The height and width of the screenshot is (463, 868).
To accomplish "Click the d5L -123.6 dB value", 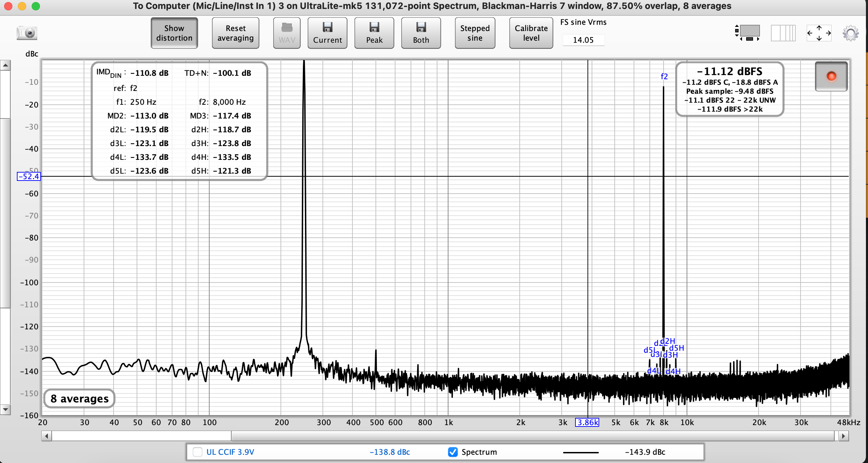I will click(x=149, y=171).
